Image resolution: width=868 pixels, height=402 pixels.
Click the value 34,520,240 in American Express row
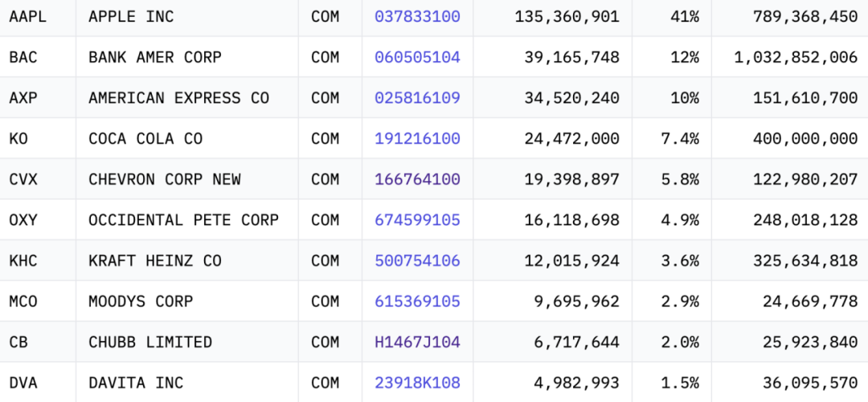click(572, 99)
